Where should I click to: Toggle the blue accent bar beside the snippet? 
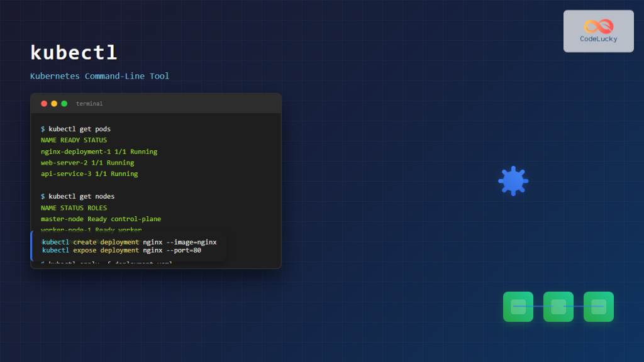(32, 246)
